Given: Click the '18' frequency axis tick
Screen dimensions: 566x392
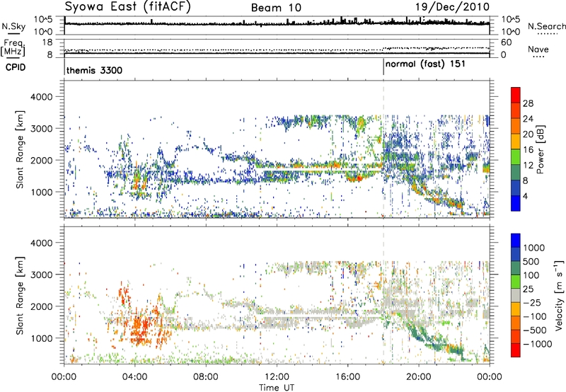Looking at the screenshot, I should click(47, 42).
